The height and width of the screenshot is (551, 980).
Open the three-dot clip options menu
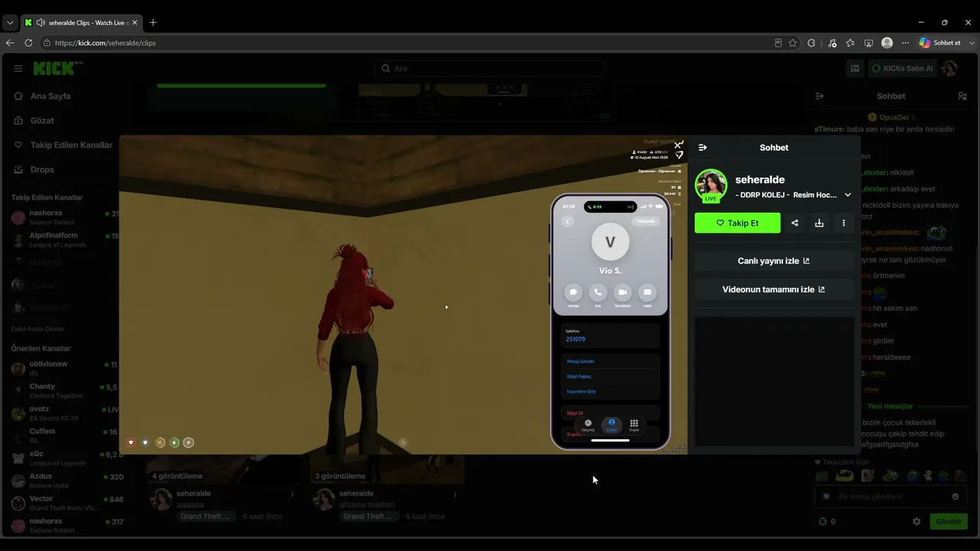coord(844,223)
